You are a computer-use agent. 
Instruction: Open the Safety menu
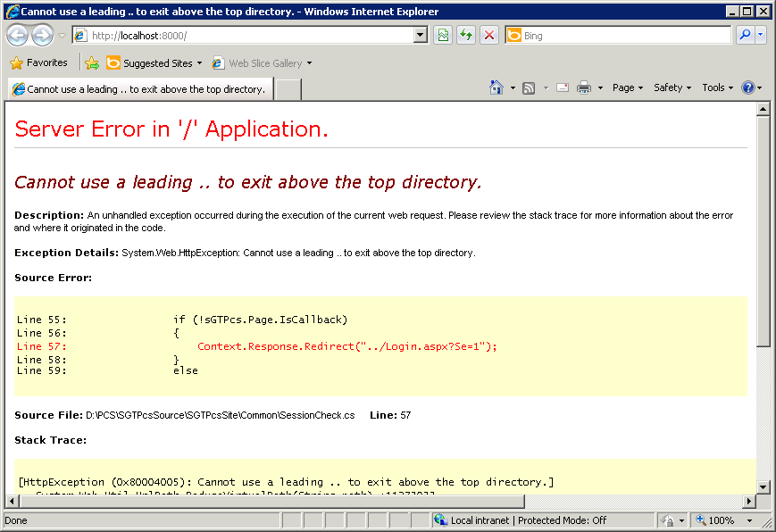pyautogui.click(x=672, y=87)
